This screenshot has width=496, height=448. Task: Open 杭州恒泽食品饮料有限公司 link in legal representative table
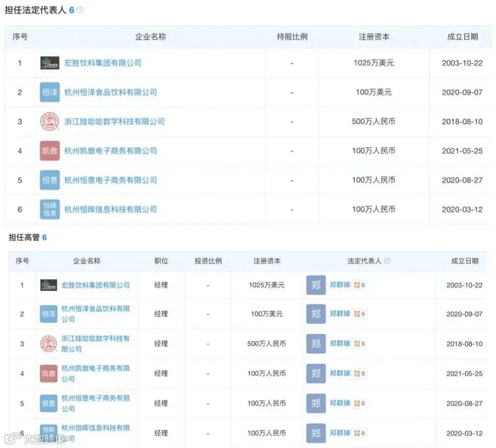click(111, 92)
